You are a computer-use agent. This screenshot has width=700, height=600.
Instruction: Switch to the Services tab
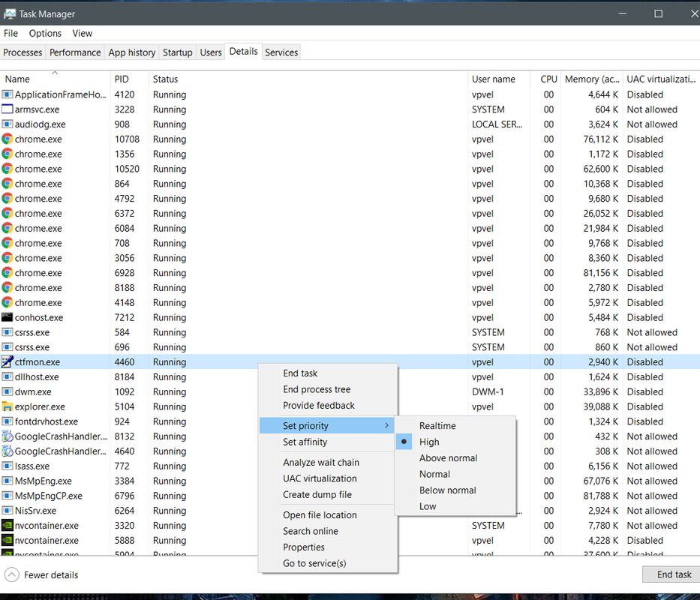(x=281, y=52)
